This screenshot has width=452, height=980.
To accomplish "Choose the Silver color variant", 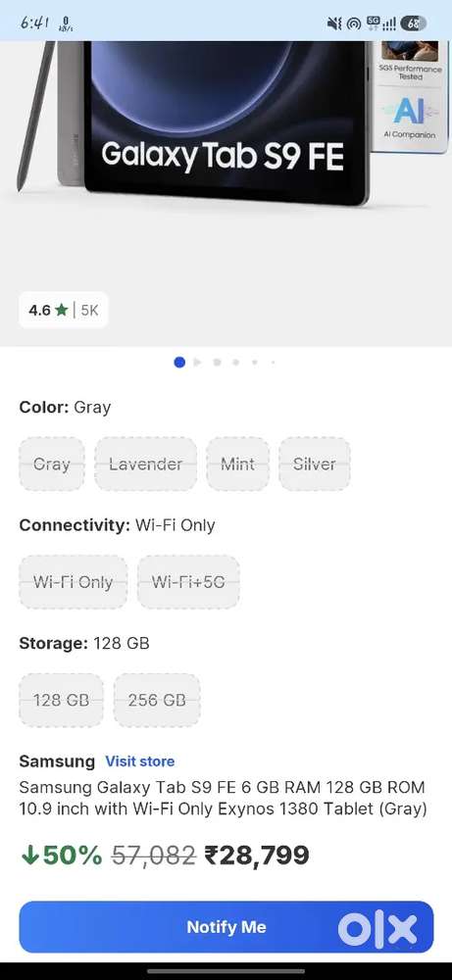I will point(315,464).
